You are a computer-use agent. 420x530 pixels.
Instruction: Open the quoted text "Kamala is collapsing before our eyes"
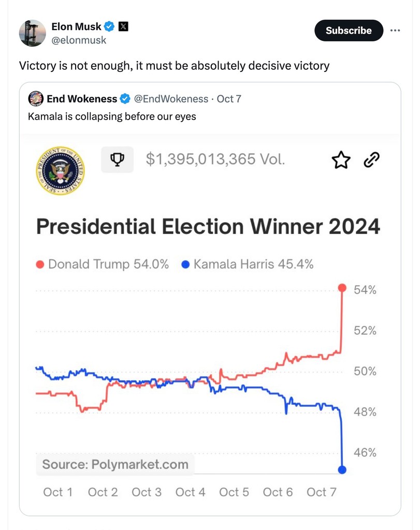[x=112, y=116]
